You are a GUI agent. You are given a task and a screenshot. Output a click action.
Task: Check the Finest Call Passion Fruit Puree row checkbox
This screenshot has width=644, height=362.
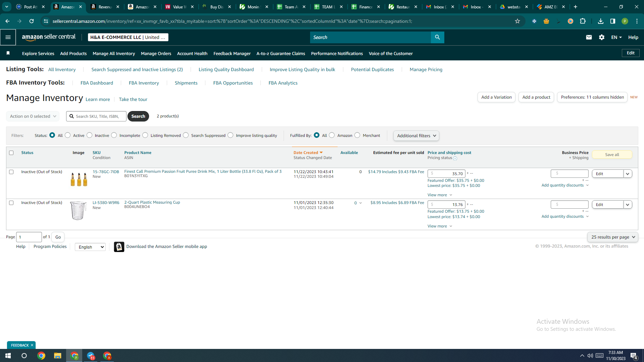pyautogui.click(x=11, y=172)
